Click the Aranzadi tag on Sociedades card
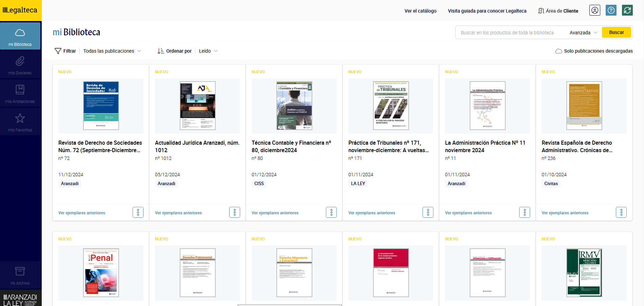Image resolution: width=644 pixels, height=306 pixels. [70, 183]
